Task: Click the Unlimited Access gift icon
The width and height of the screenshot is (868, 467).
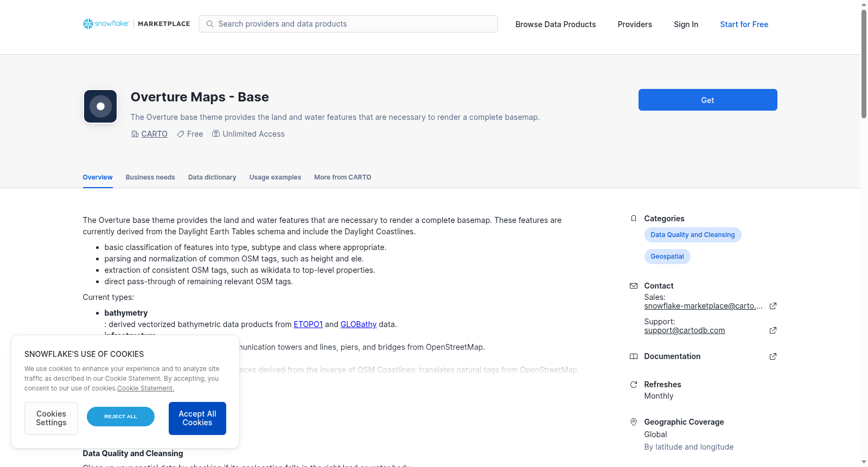Action: coord(216,133)
